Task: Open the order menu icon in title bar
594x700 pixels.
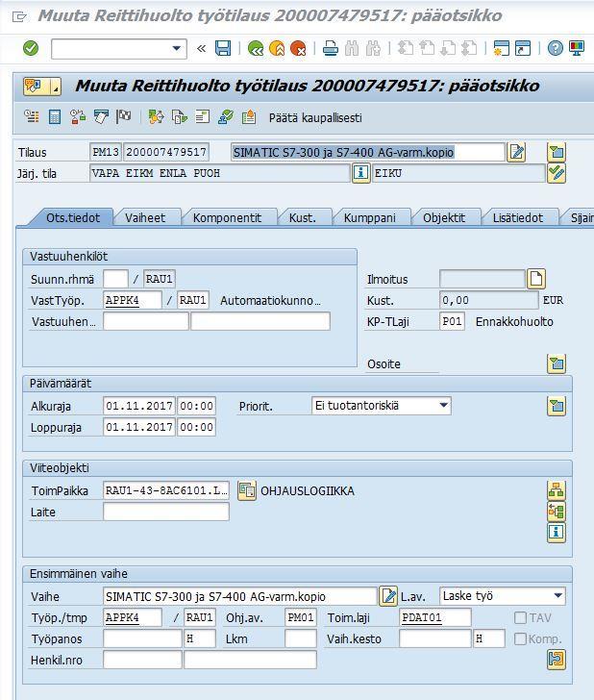Action: 42,87
